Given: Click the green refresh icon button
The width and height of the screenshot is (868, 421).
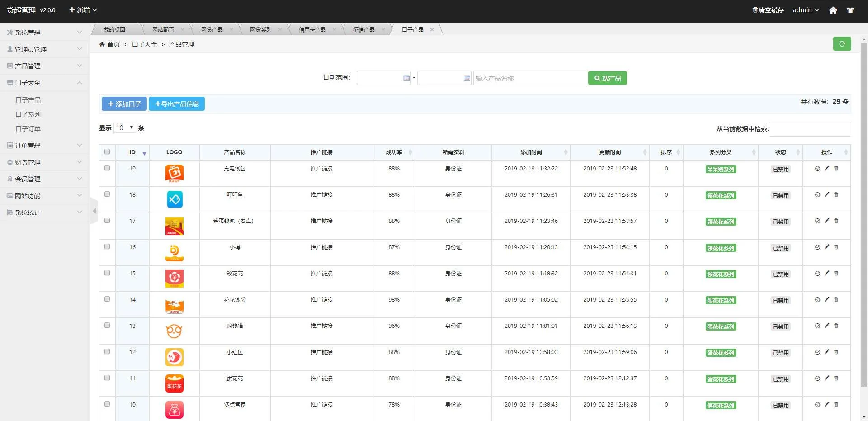Looking at the screenshot, I should point(842,44).
